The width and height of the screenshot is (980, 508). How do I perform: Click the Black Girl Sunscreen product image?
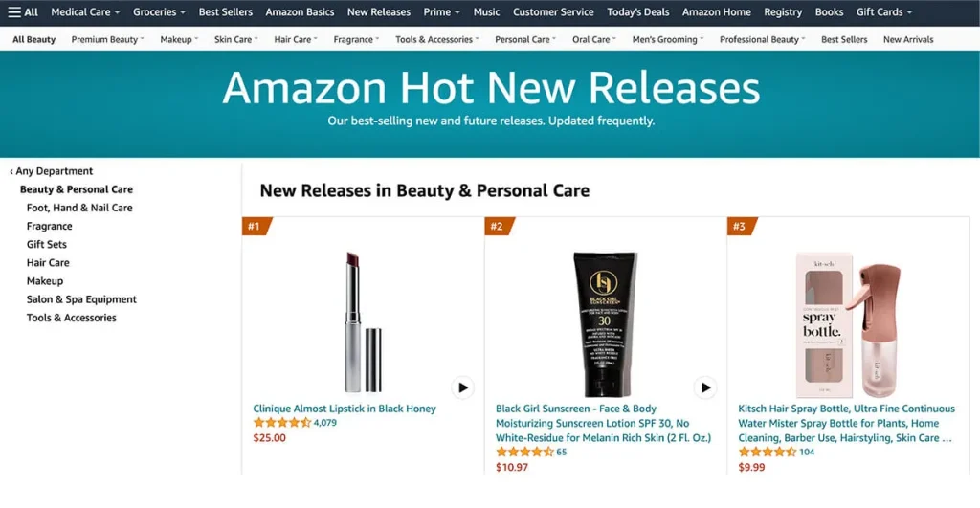coord(605,324)
